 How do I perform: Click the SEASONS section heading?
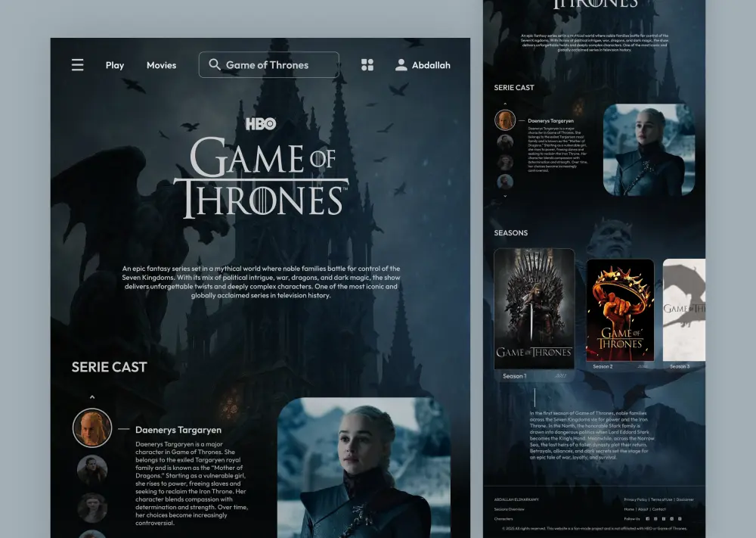click(510, 232)
